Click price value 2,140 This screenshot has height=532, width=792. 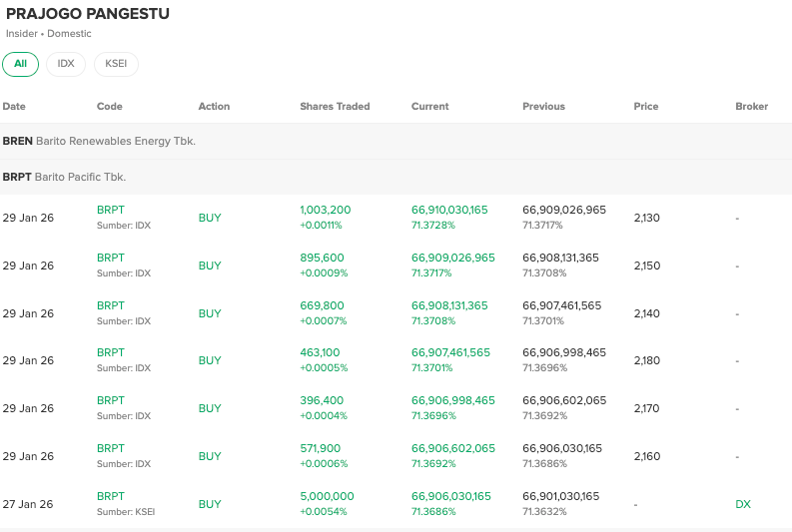[647, 314]
